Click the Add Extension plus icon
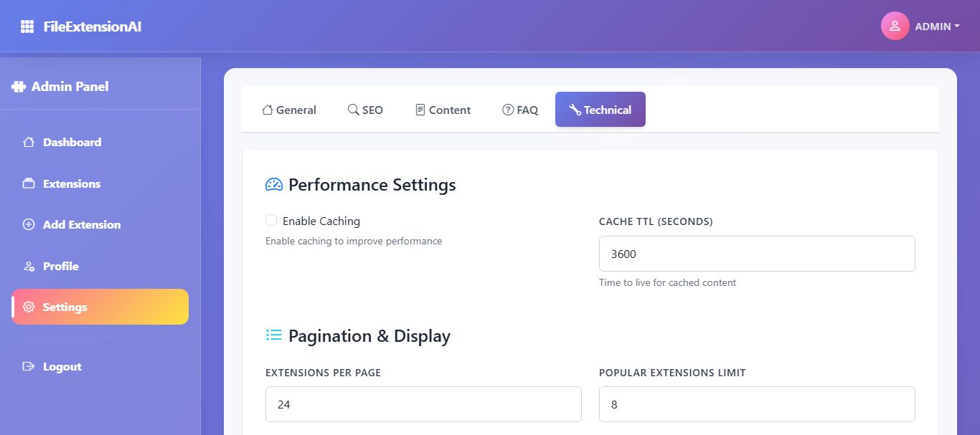Viewport: 980px width, 435px height. 29,224
